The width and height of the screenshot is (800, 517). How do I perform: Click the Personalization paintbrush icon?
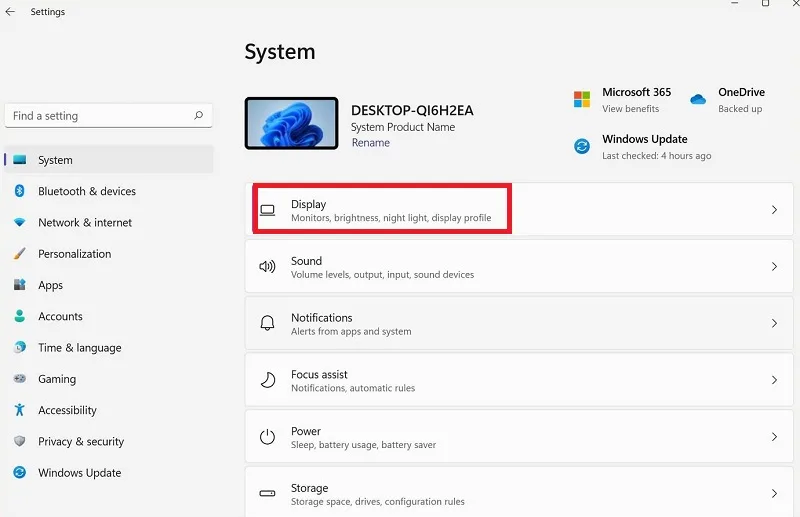tap(19, 254)
